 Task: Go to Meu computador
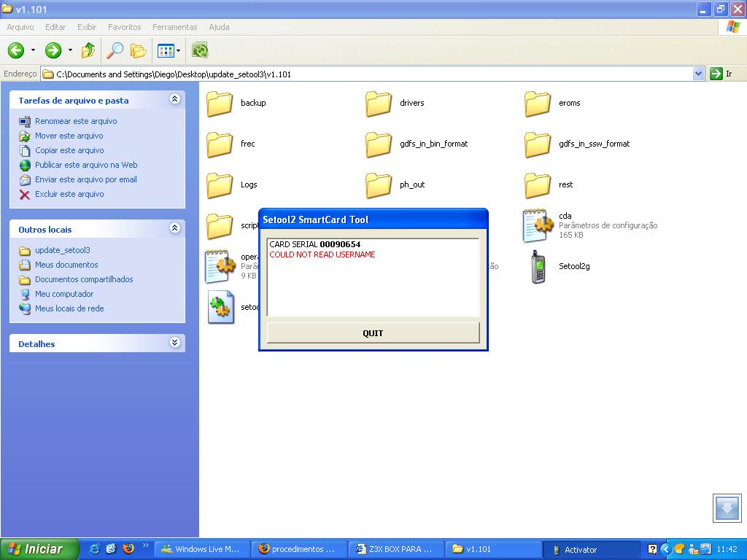coord(64,294)
